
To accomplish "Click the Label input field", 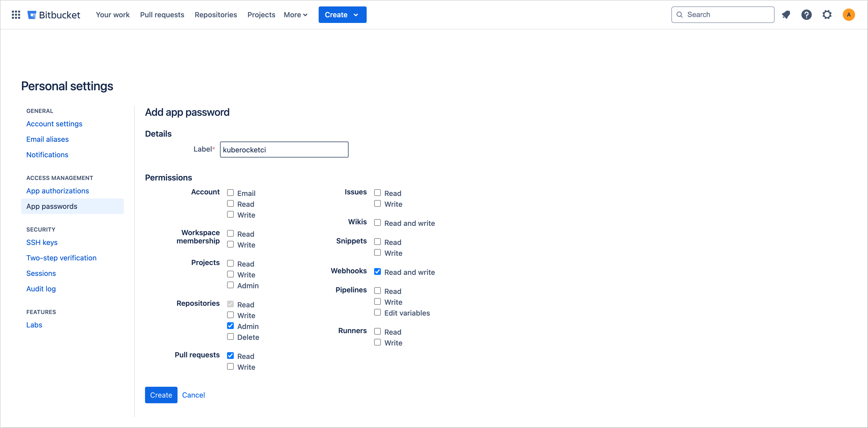I will point(284,149).
